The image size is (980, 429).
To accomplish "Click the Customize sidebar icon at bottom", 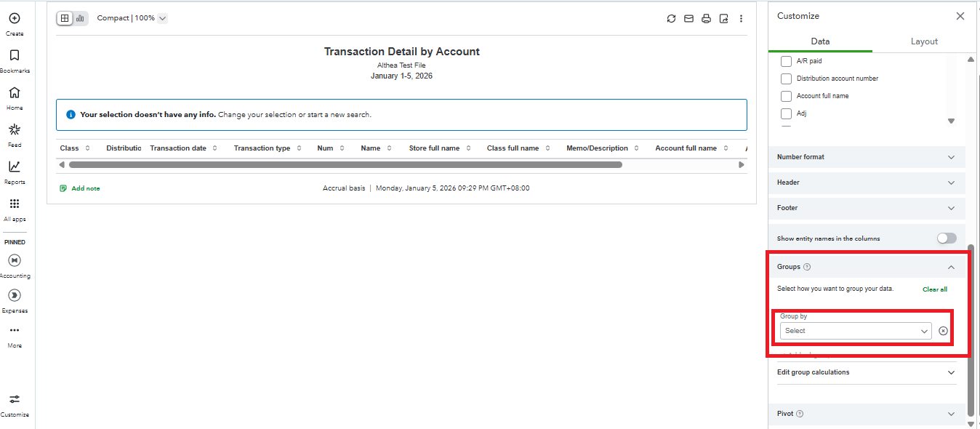I will coord(15,399).
